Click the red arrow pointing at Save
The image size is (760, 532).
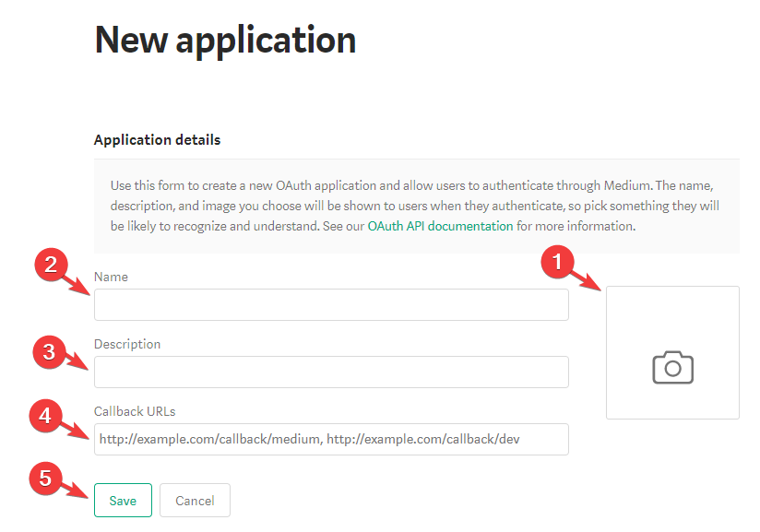[77, 491]
